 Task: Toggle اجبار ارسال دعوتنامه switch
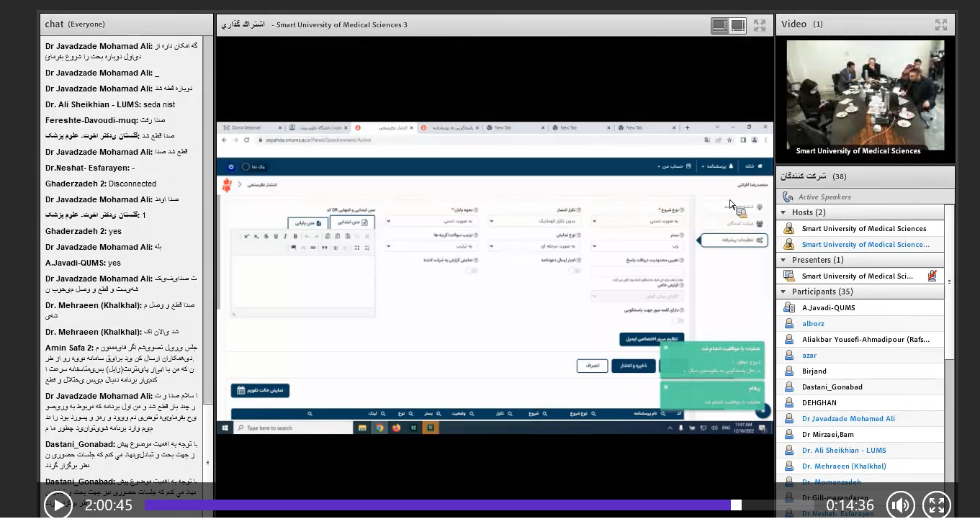pyautogui.click(x=574, y=271)
